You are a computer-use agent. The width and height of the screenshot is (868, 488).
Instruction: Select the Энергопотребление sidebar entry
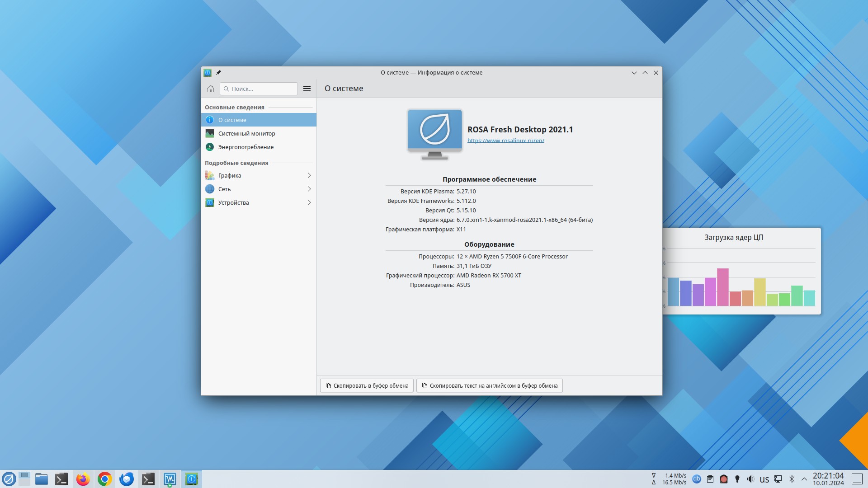[245, 147]
